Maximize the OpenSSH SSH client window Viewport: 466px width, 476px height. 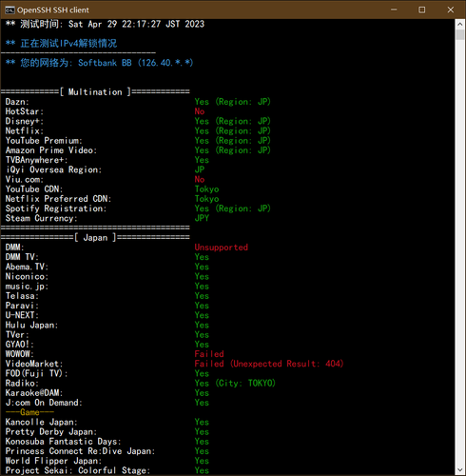pos(422,10)
